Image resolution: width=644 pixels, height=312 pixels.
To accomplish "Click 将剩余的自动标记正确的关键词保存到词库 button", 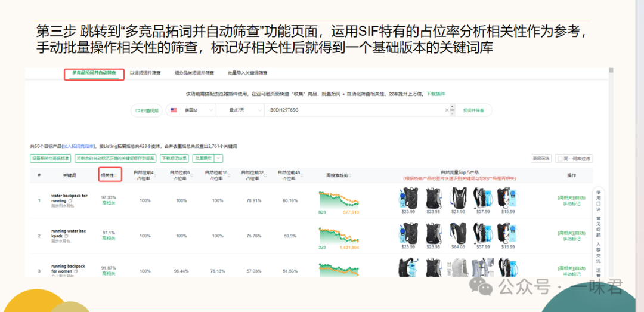I will click(x=116, y=158).
